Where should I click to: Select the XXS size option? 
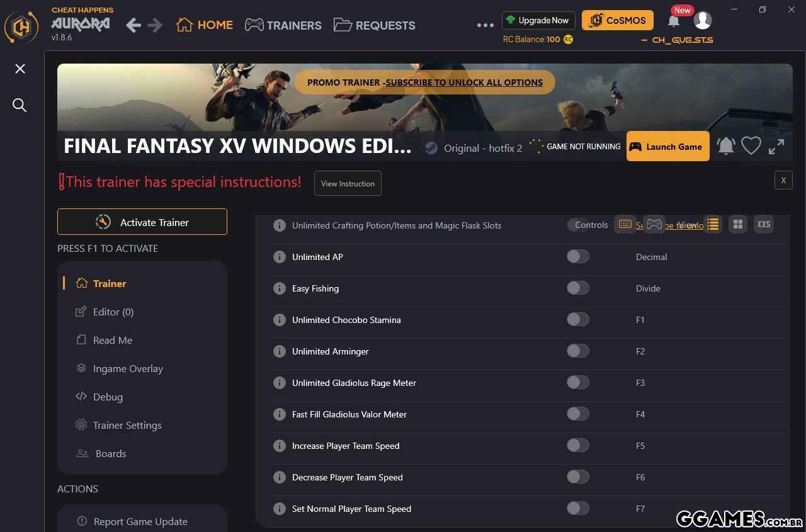click(763, 224)
